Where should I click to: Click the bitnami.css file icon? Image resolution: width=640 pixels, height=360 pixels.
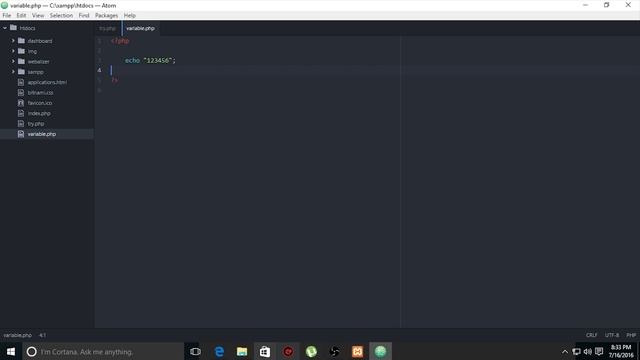[21, 93]
